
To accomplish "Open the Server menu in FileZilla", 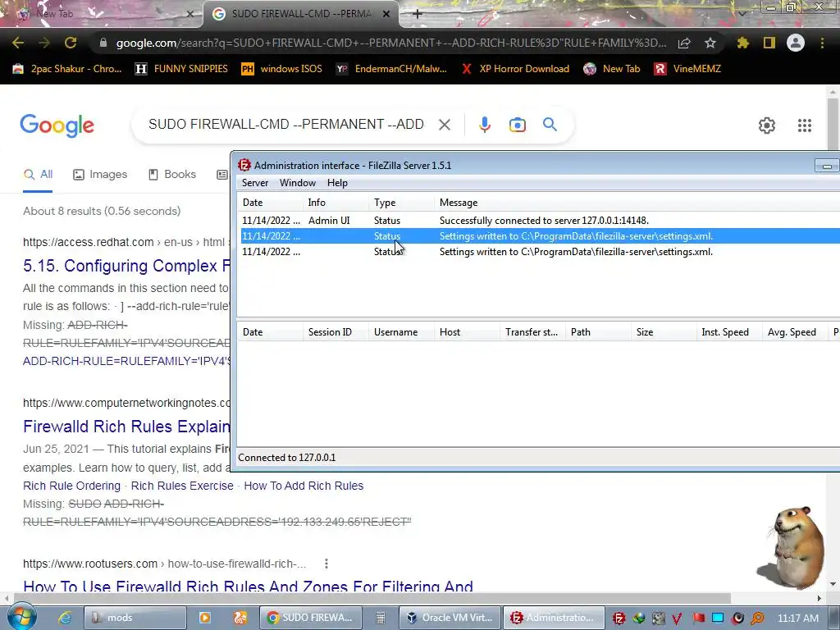I will pos(255,183).
